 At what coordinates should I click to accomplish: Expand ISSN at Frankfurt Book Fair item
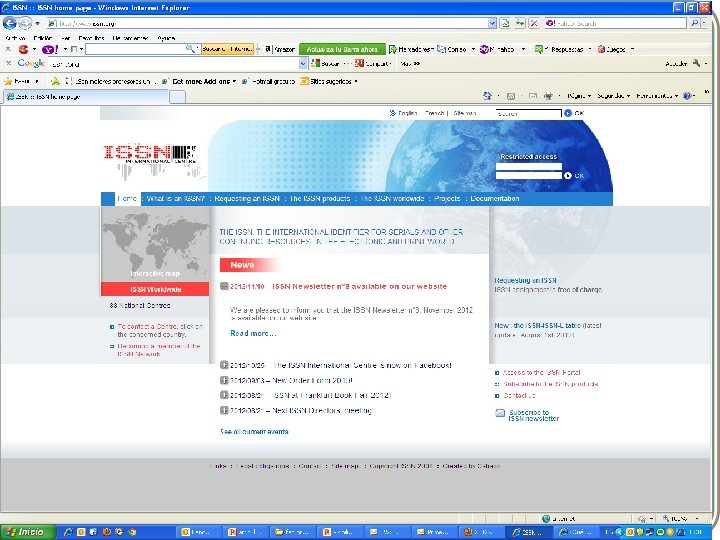click(224, 395)
